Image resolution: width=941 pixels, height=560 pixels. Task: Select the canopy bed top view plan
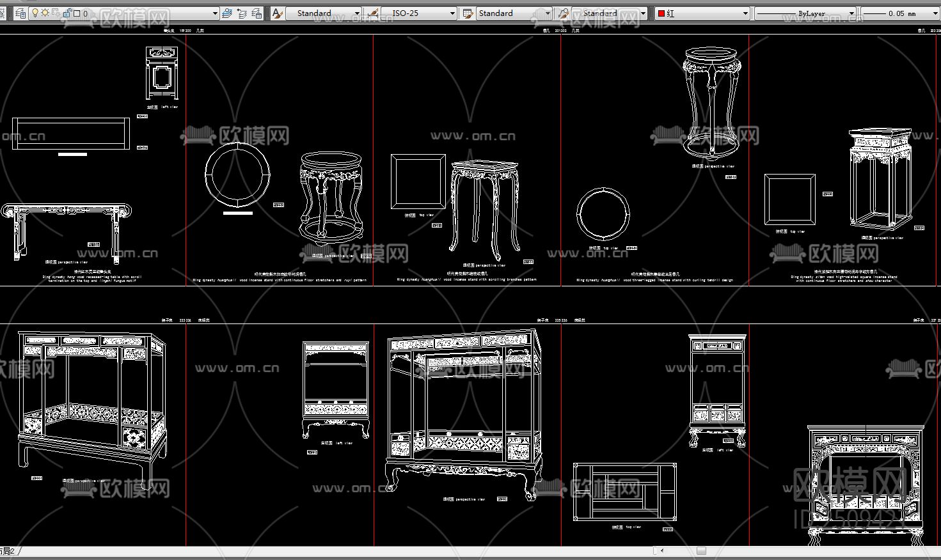pyautogui.click(x=625, y=492)
